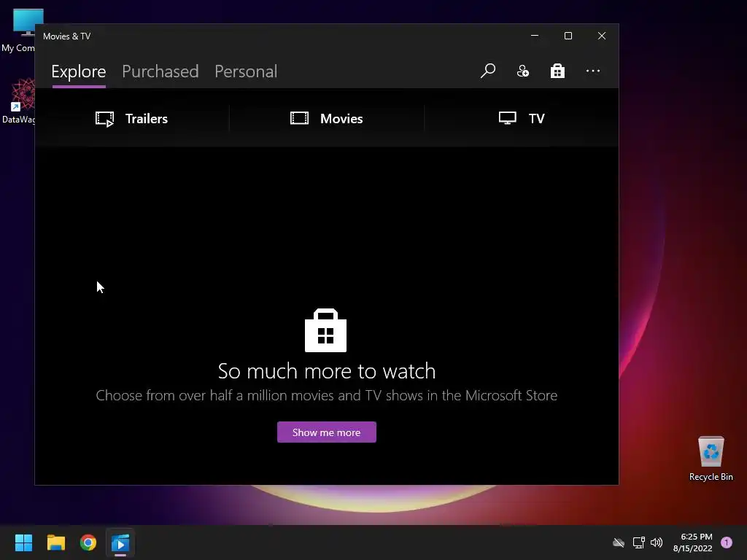Minimize the Movies & TV window
Viewport: 747px width, 560px height.
[x=535, y=36]
